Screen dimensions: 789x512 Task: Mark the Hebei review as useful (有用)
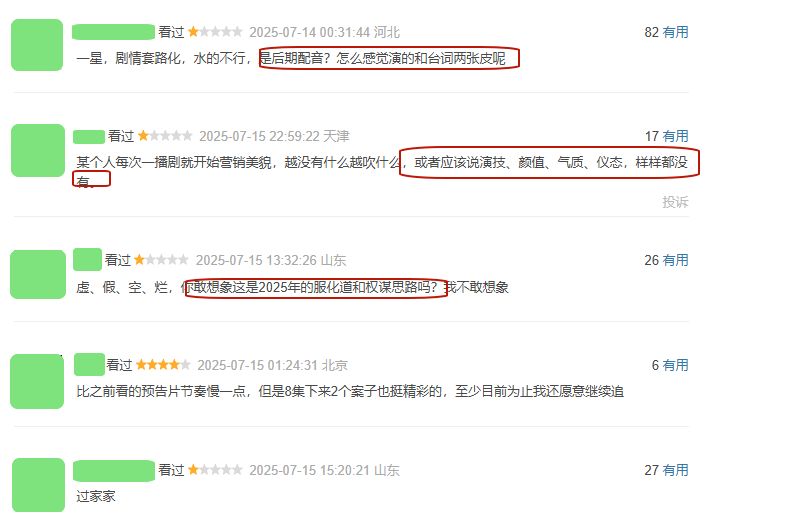point(675,32)
